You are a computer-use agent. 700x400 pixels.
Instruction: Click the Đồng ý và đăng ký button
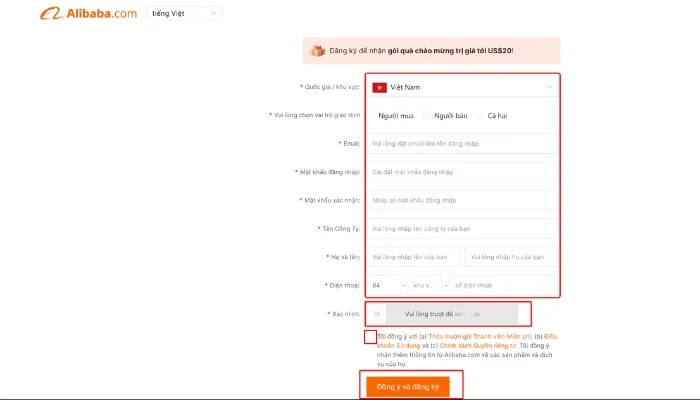pyautogui.click(x=408, y=387)
